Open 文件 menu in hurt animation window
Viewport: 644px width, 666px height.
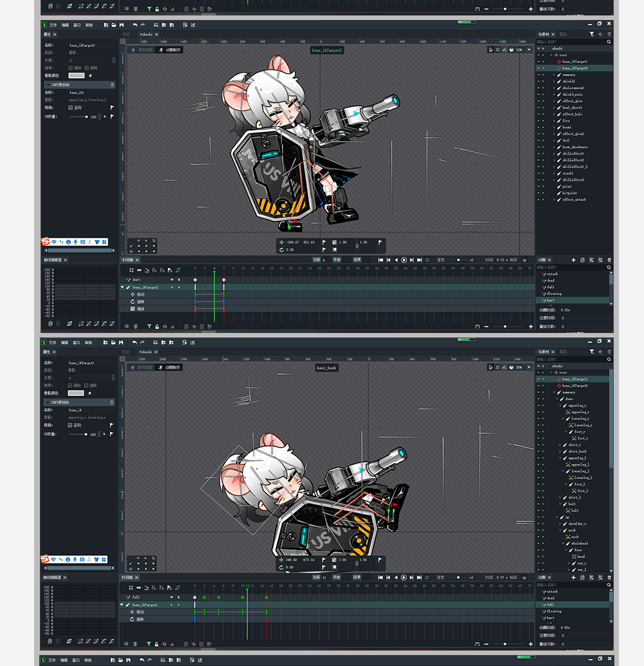coord(53,25)
